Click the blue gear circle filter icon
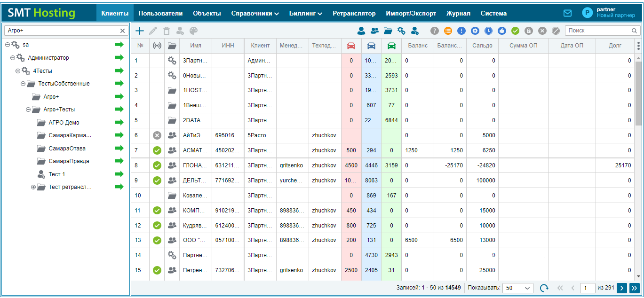The image size is (644, 298). pos(475,31)
